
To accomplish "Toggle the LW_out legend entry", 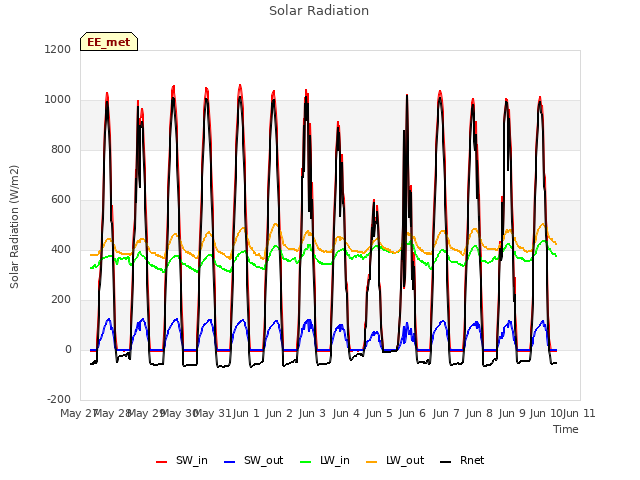I will [395, 461].
